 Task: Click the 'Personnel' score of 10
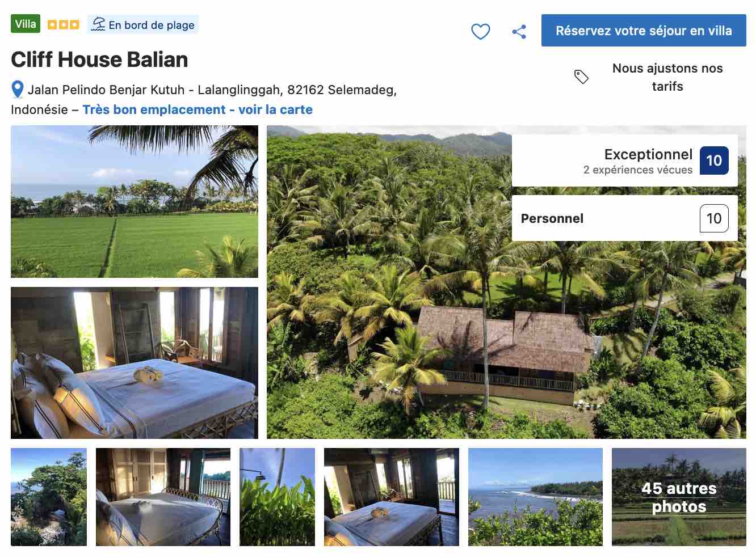coord(713,218)
